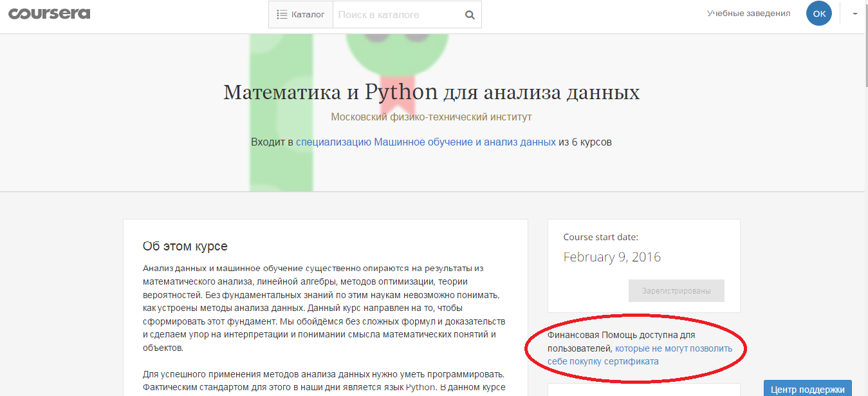Expand the account dropdown arrow

pos(855,14)
